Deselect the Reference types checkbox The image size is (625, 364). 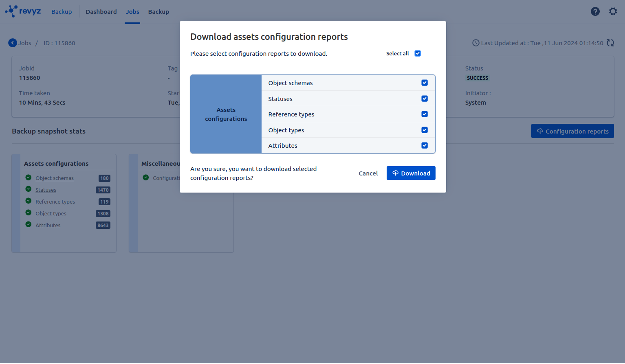424,114
